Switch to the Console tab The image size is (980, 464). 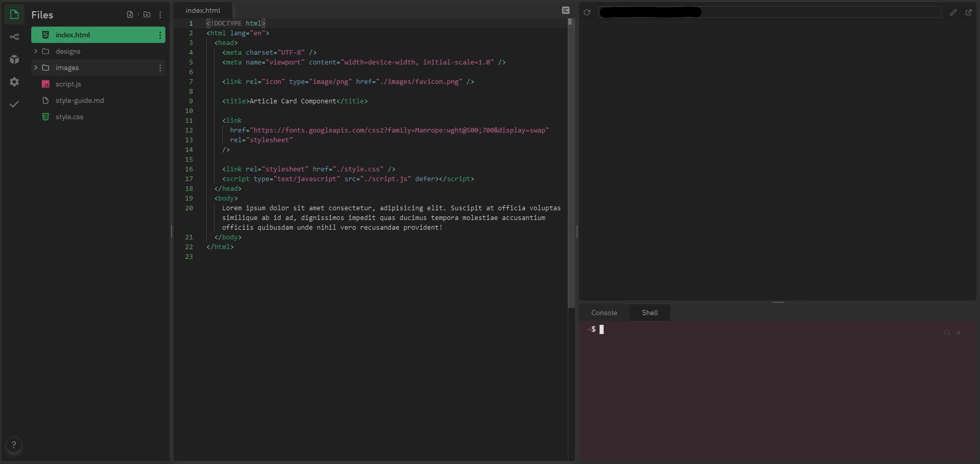tap(604, 313)
